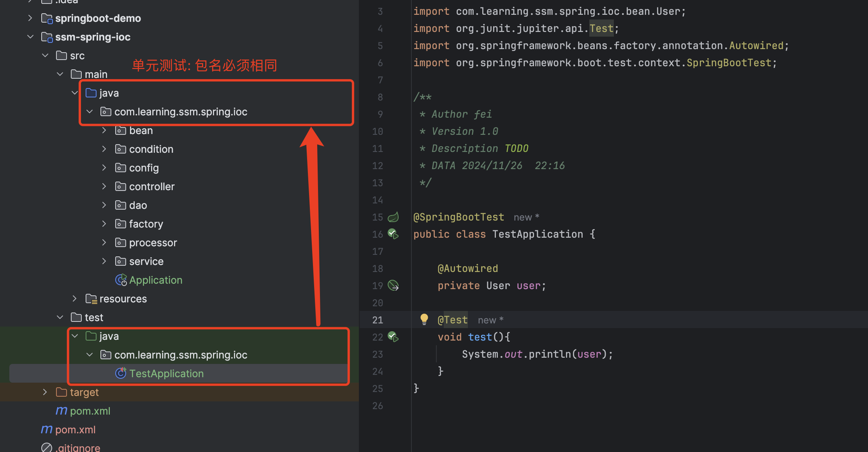Click the 'new *' inlay hint after @Test
The height and width of the screenshot is (452, 868).
click(x=490, y=320)
